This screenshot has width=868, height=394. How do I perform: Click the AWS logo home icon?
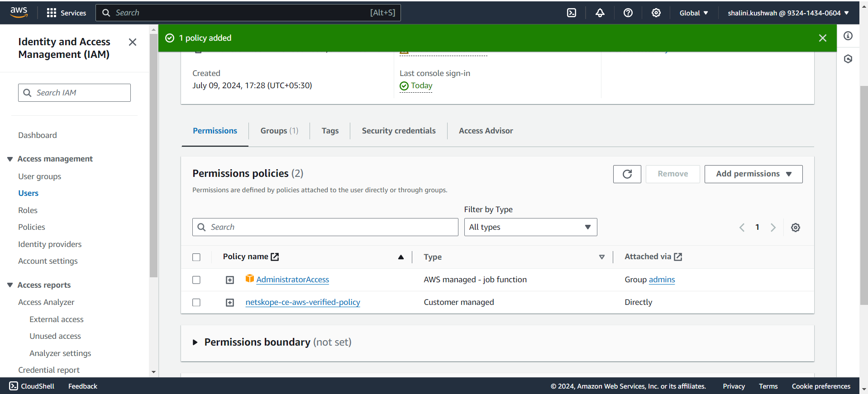pos(19,13)
